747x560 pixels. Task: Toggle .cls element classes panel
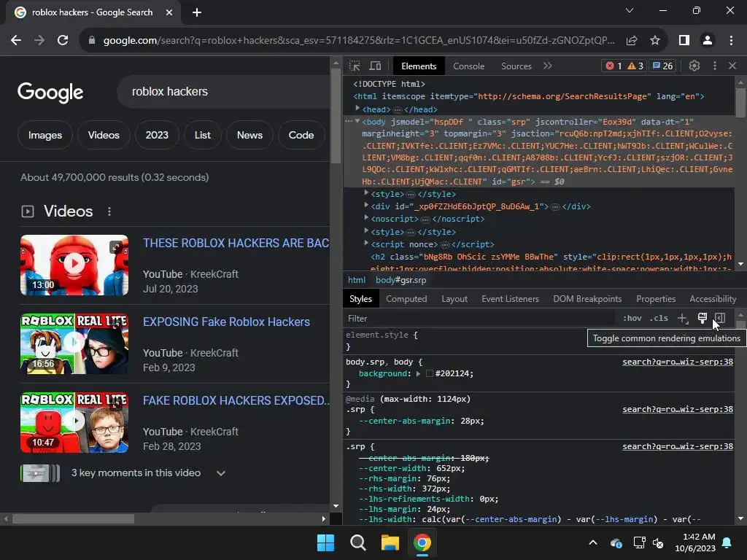[659, 318]
